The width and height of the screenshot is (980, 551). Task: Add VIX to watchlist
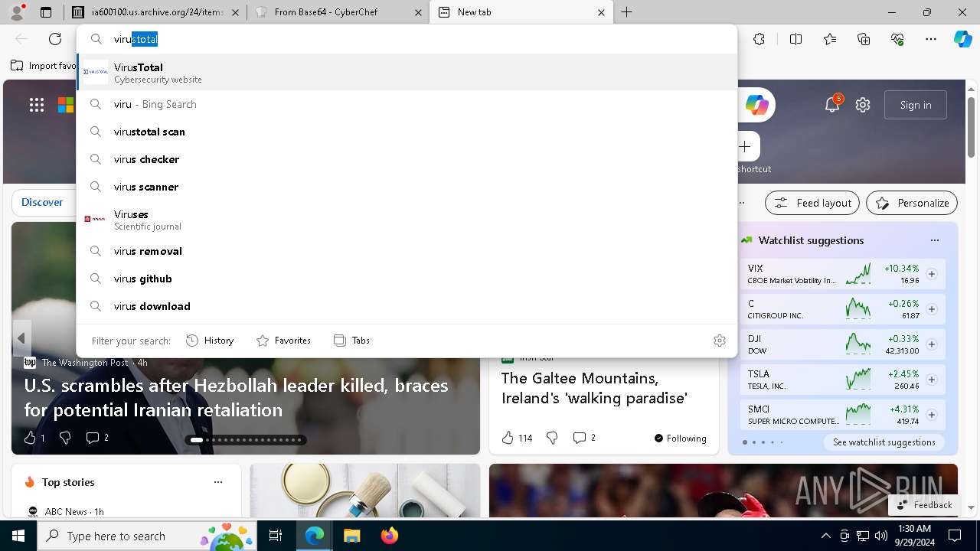tap(931, 274)
